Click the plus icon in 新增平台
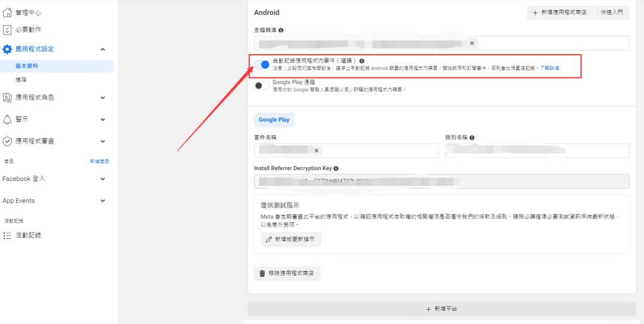This screenshot has width=644, height=324. point(428,309)
